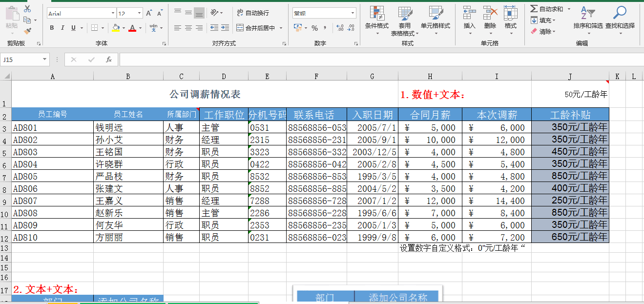This screenshot has width=644, height=304.
Task: Open the AutoSum dropdown arrow
Action: (x=569, y=9)
